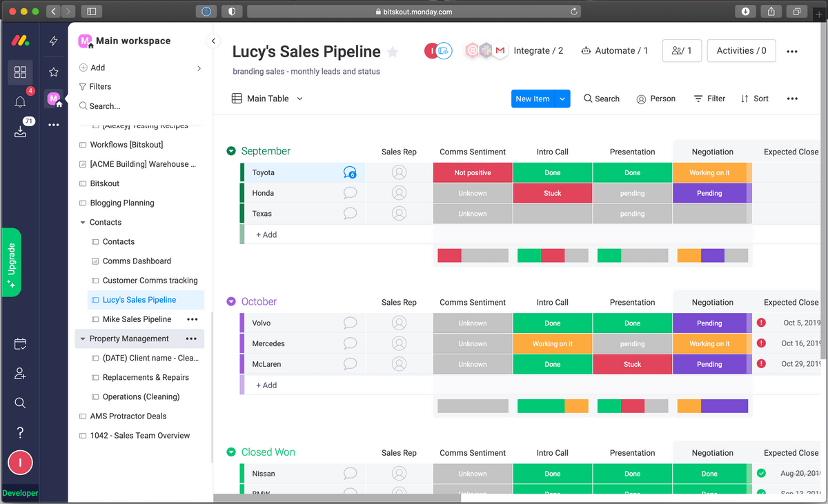This screenshot has height=504, width=828.
Task: Collapse the Contacts folder
Action: [x=83, y=223]
